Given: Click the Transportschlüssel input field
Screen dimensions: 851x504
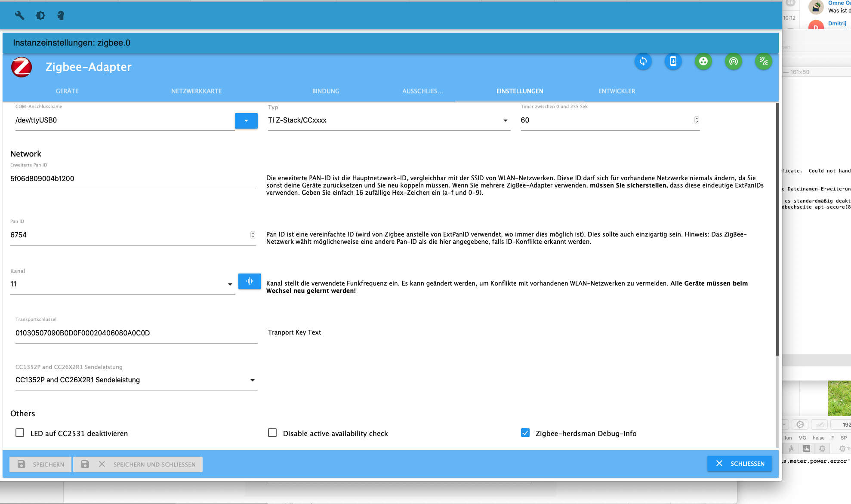Looking at the screenshot, I should (x=136, y=333).
